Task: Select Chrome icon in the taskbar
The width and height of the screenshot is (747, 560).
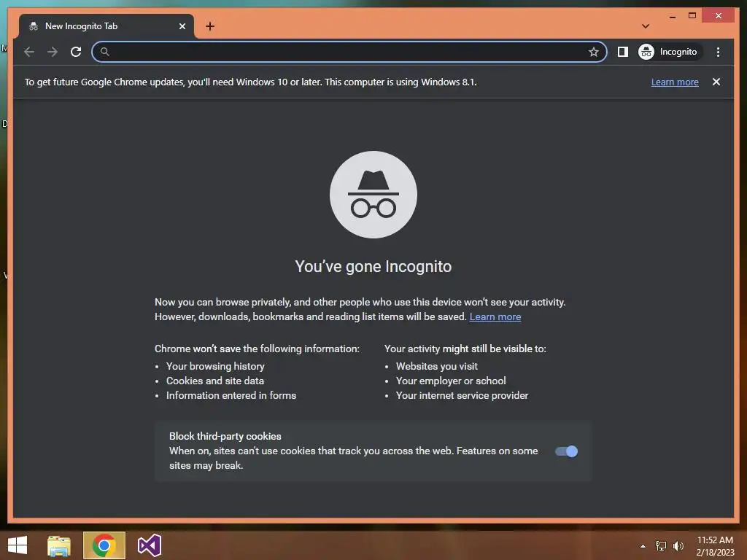Action: 104,545
